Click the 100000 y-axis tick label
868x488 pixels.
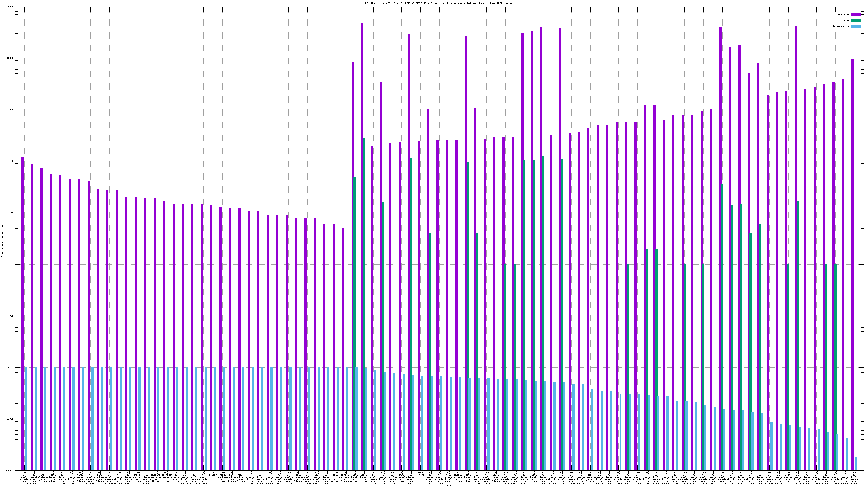[x=10, y=7]
